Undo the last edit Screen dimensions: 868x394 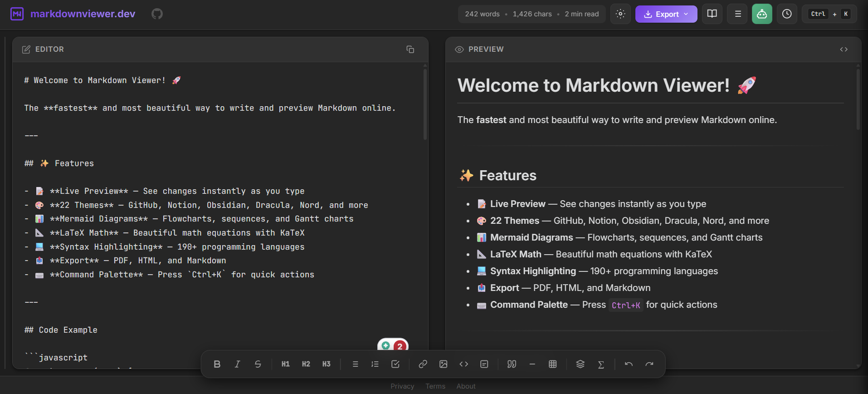click(629, 364)
